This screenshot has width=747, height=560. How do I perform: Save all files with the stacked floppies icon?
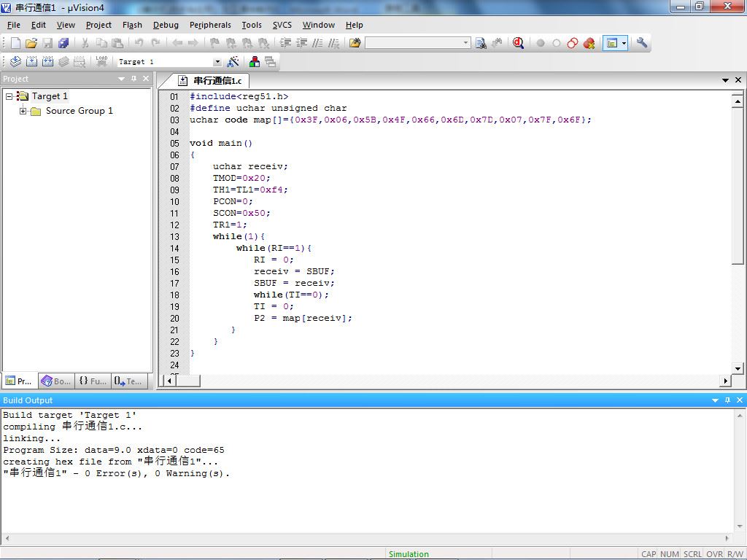(x=63, y=43)
